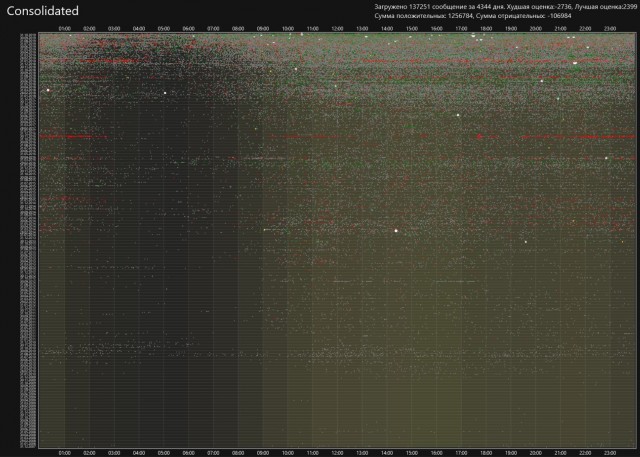Select the 06:00 label on the bottom axis

[189, 453]
